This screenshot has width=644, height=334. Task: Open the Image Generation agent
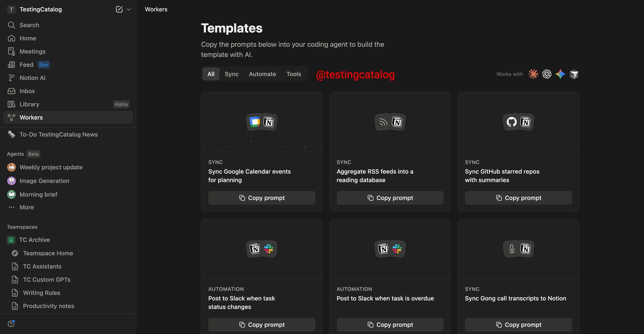point(44,181)
